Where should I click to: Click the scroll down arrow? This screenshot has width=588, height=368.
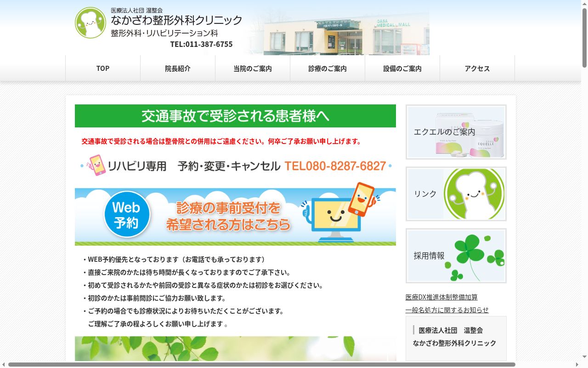point(584,357)
